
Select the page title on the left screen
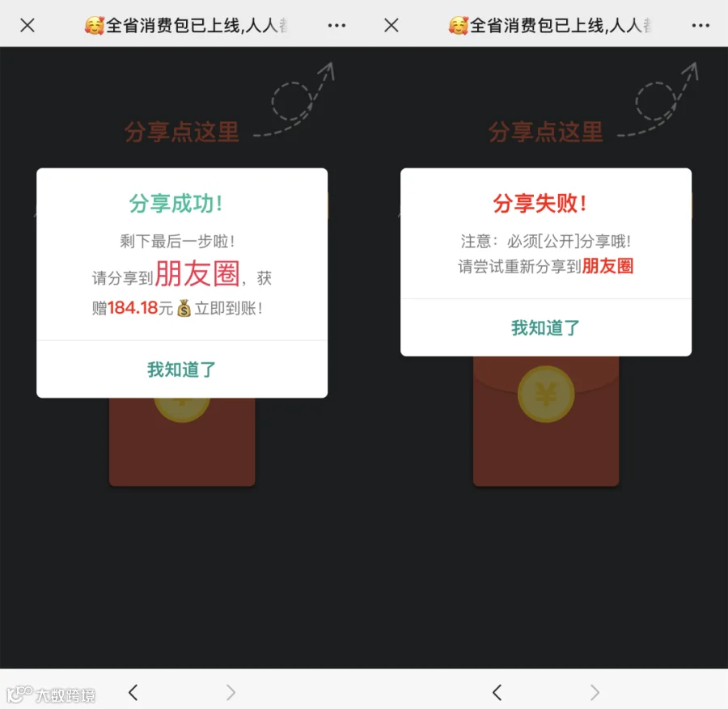pyautogui.click(x=186, y=26)
